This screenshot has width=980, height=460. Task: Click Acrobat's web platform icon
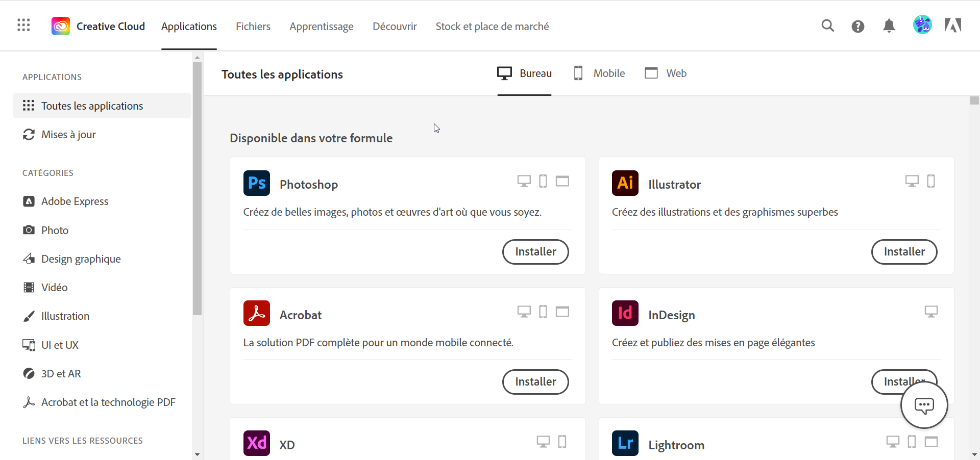562,312
